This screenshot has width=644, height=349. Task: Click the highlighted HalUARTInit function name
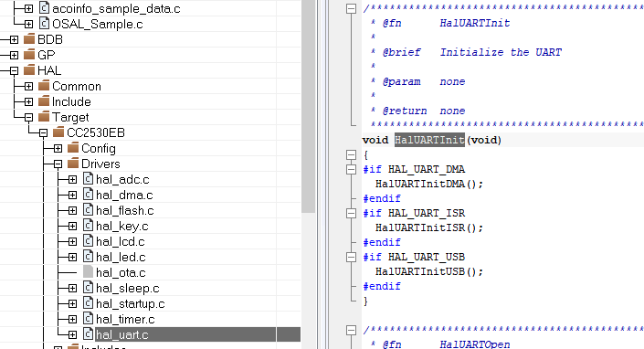(x=429, y=140)
